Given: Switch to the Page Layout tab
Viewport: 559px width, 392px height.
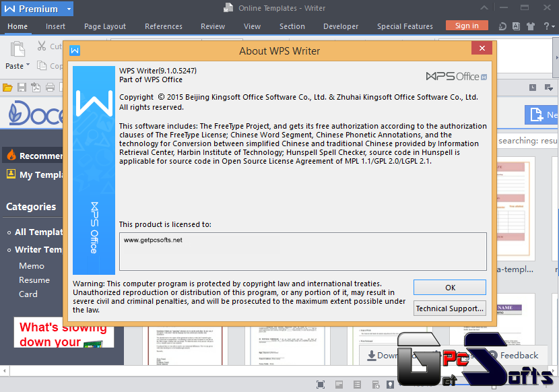Looking at the screenshot, I should [x=105, y=26].
